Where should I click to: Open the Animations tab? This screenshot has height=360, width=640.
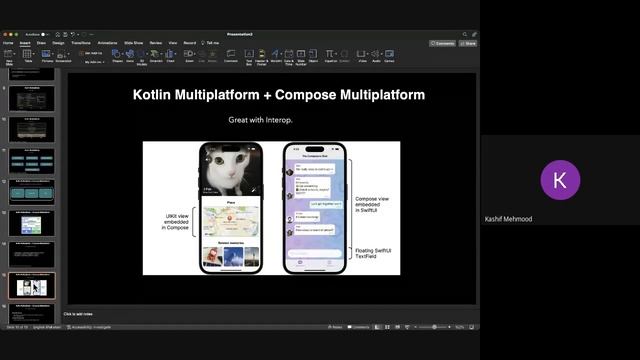click(107, 43)
